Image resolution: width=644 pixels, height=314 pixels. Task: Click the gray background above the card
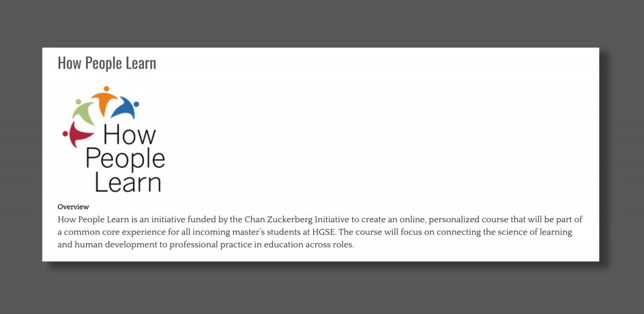click(x=322, y=24)
